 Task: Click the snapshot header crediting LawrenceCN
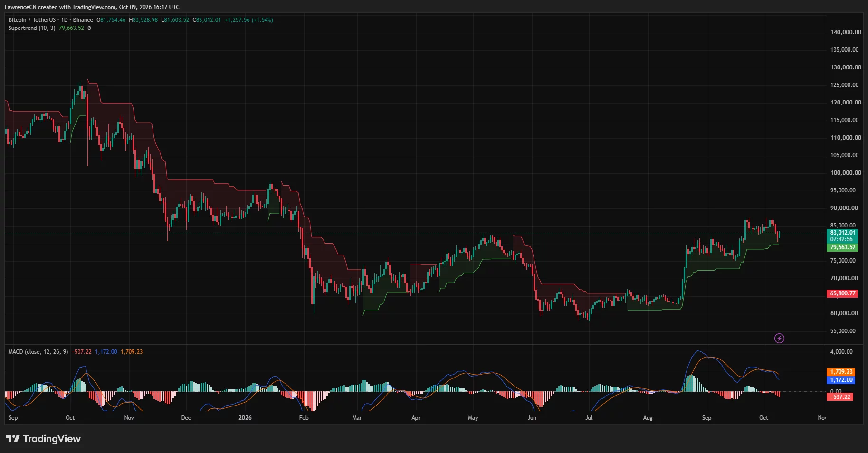click(x=92, y=7)
